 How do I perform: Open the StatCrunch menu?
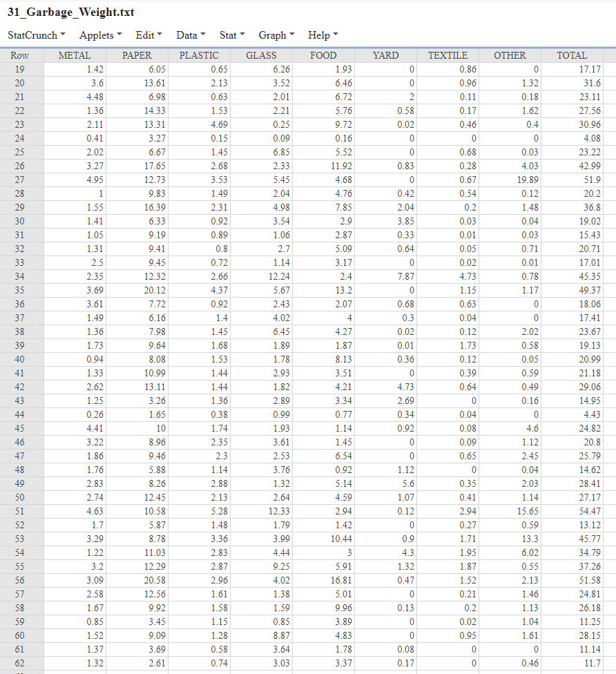tap(32, 35)
